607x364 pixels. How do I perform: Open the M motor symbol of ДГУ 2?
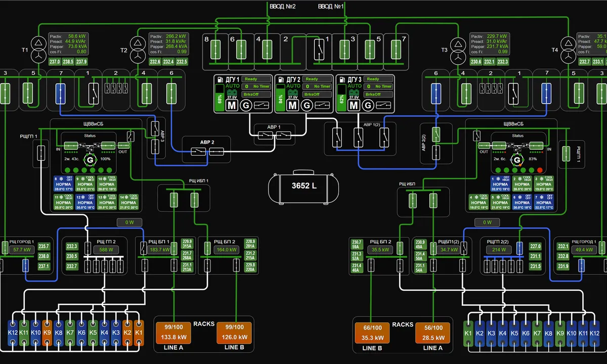pos(292,105)
